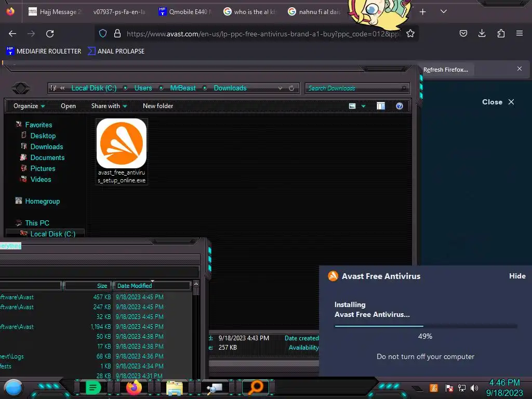The height and width of the screenshot is (399, 532).
Task: Open the Organize dropdown in Explorer
Action: pos(29,106)
